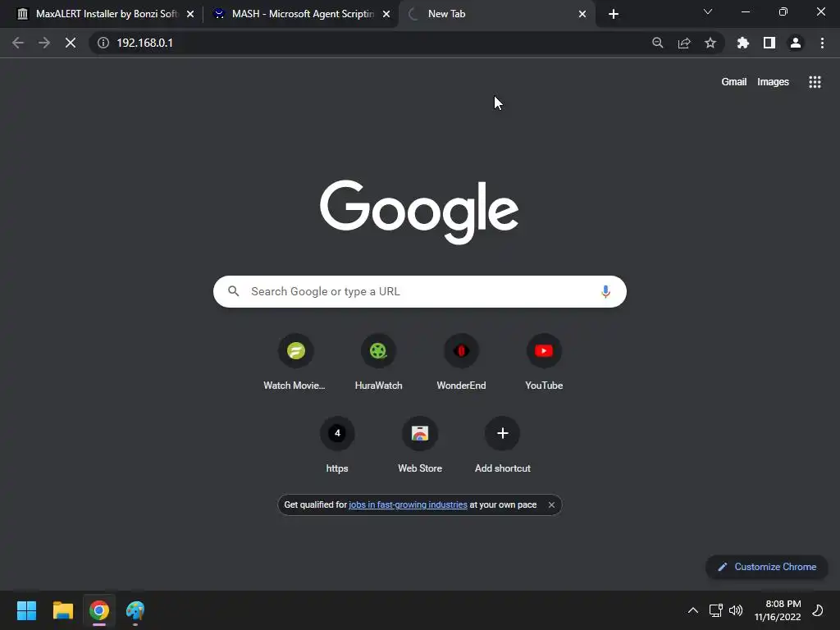840x630 pixels.
Task: Show hidden system tray icons
Action: pos(692,610)
